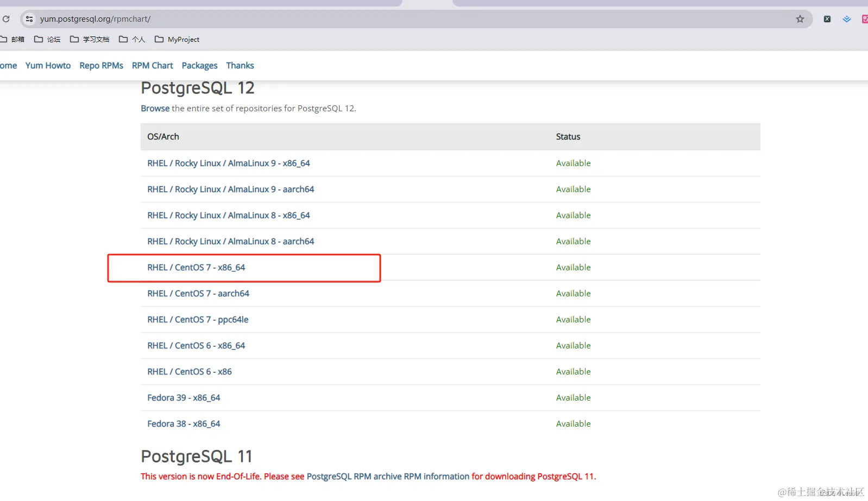
Task: Open the MyProject bookmark folder
Action: point(177,39)
